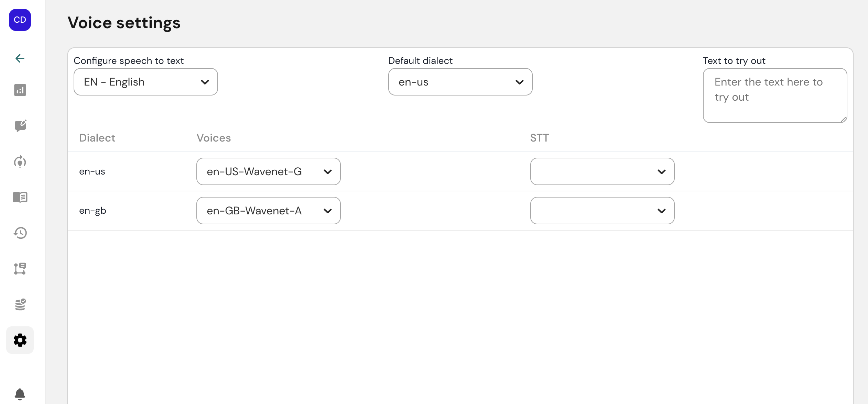Screen dimensions: 868x404
Task: Open the knowledge book sidebar icon
Action: (20, 197)
